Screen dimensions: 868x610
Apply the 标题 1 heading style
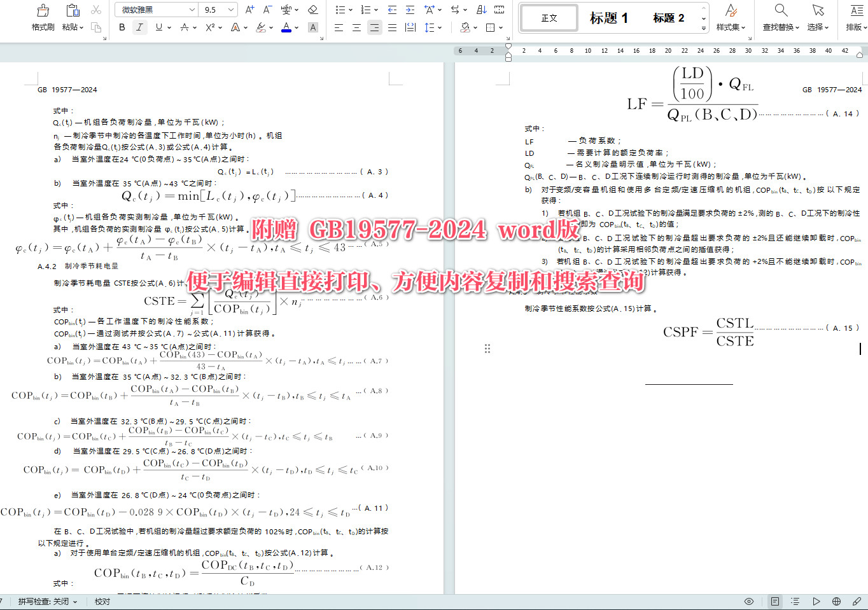click(608, 18)
